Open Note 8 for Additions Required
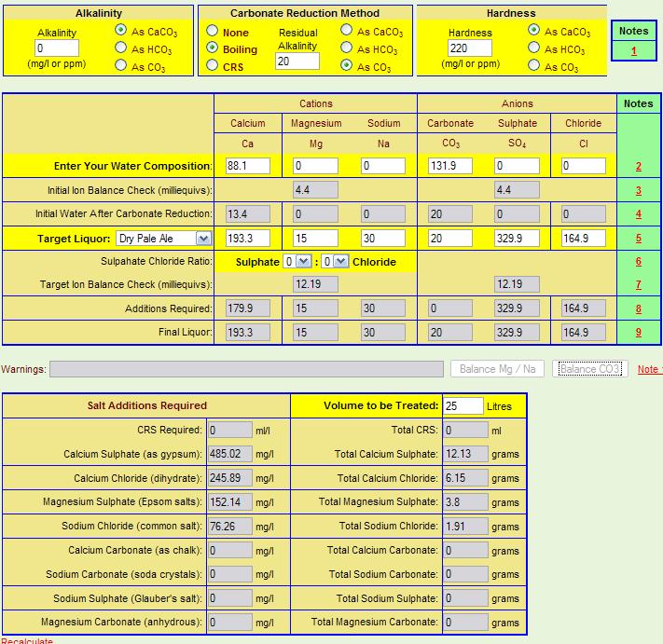The image size is (663, 644). click(639, 308)
